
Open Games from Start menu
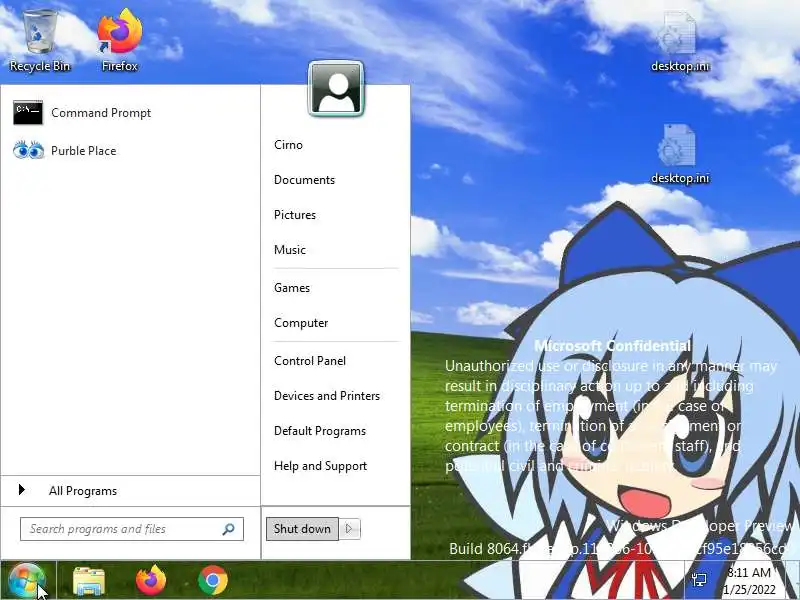(292, 288)
